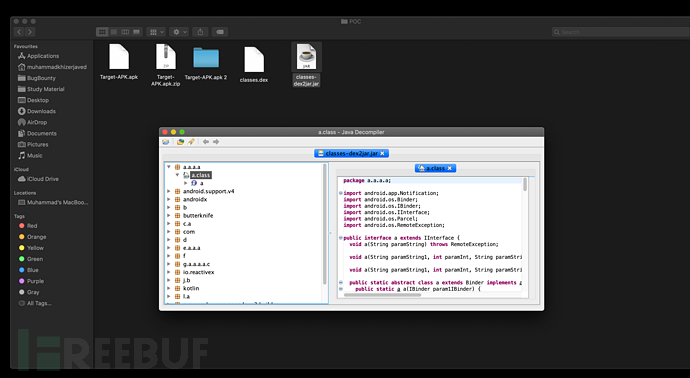Image resolution: width=690 pixels, height=378 pixels.
Task: Click the Finder share button
Action: pyautogui.click(x=200, y=32)
